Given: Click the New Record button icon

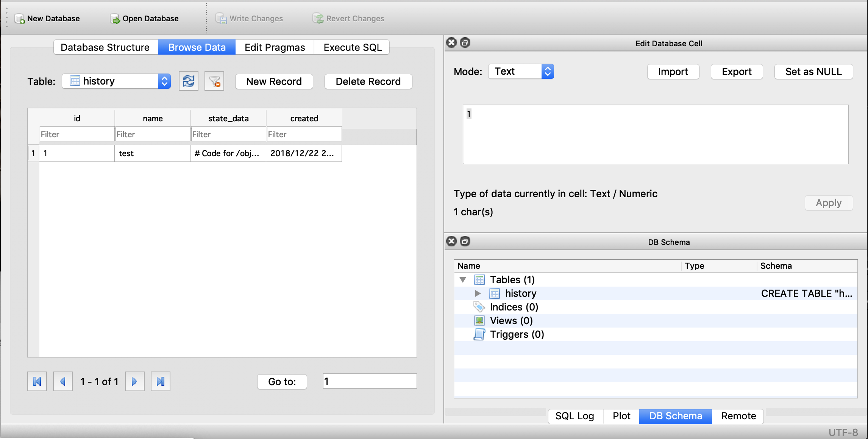Looking at the screenshot, I should point(273,81).
